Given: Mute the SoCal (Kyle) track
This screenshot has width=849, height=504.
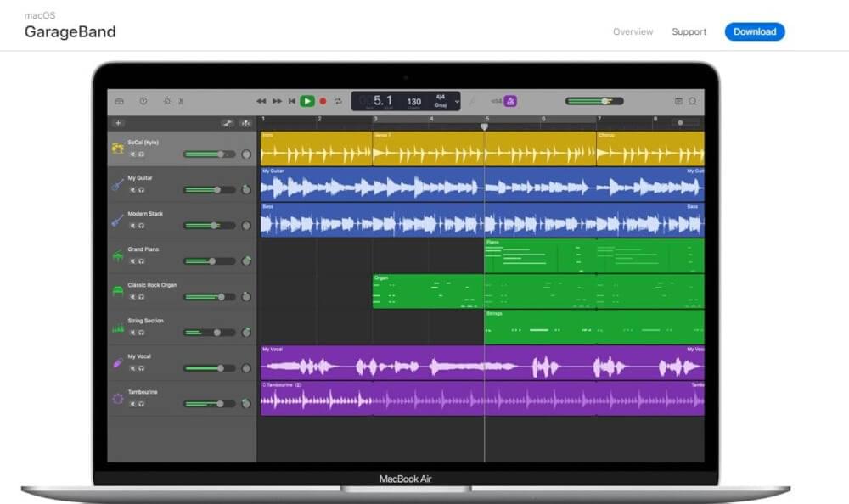Looking at the screenshot, I should click(x=132, y=154).
